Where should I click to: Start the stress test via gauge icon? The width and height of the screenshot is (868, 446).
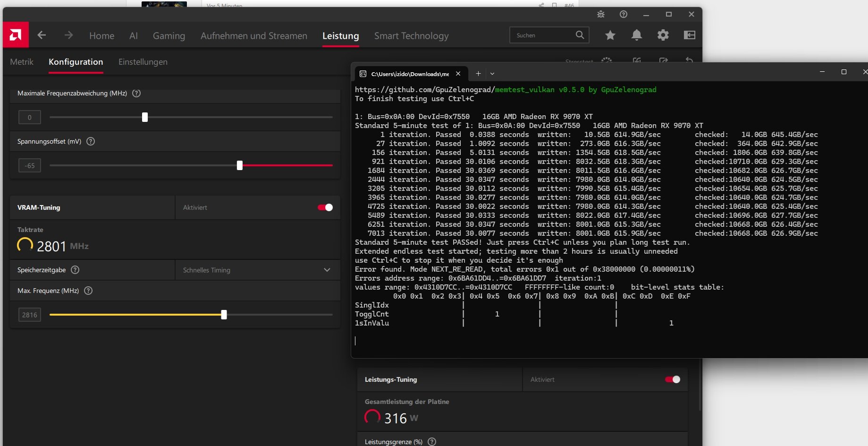coord(607,60)
